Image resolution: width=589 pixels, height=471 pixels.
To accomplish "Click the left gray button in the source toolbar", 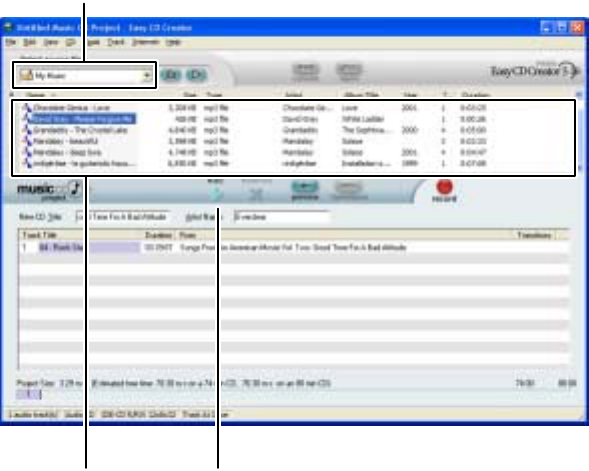I will [x=305, y=71].
